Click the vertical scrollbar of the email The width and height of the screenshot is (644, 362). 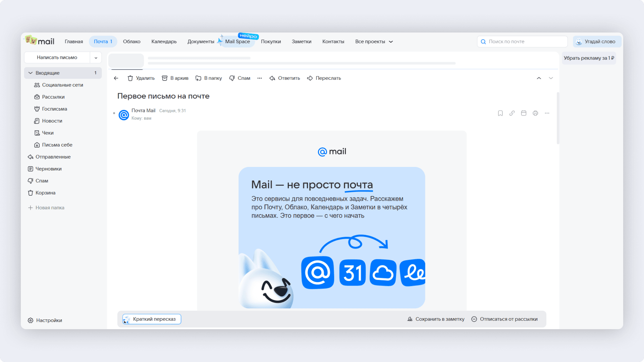click(x=558, y=118)
